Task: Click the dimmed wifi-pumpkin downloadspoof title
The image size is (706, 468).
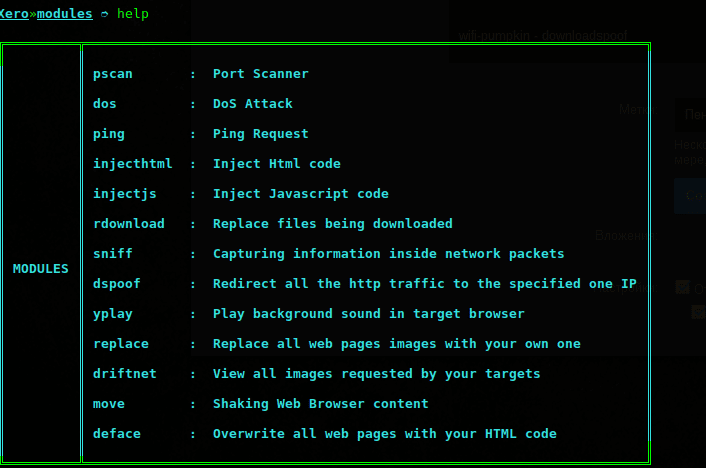Action: pos(543,35)
